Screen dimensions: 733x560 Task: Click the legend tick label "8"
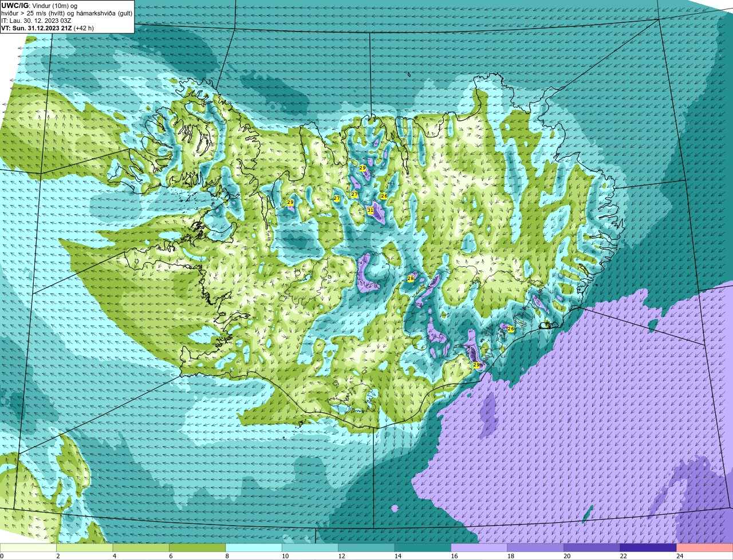226,556
